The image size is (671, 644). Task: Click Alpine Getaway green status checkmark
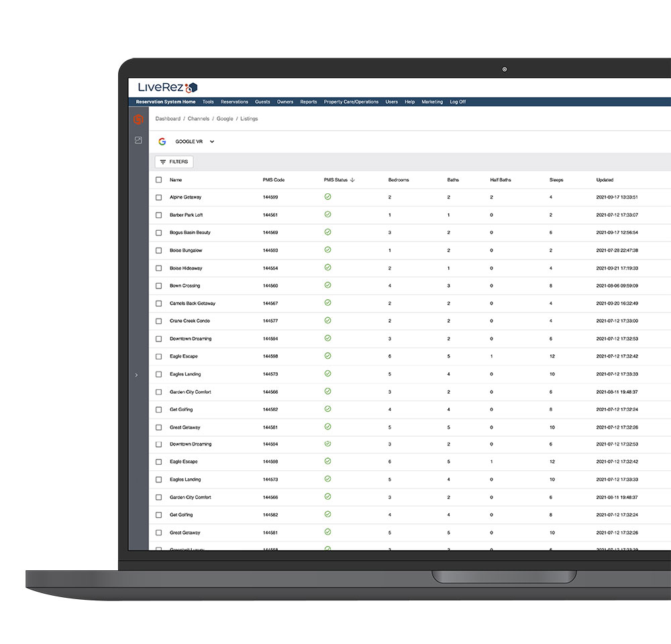tap(328, 197)
